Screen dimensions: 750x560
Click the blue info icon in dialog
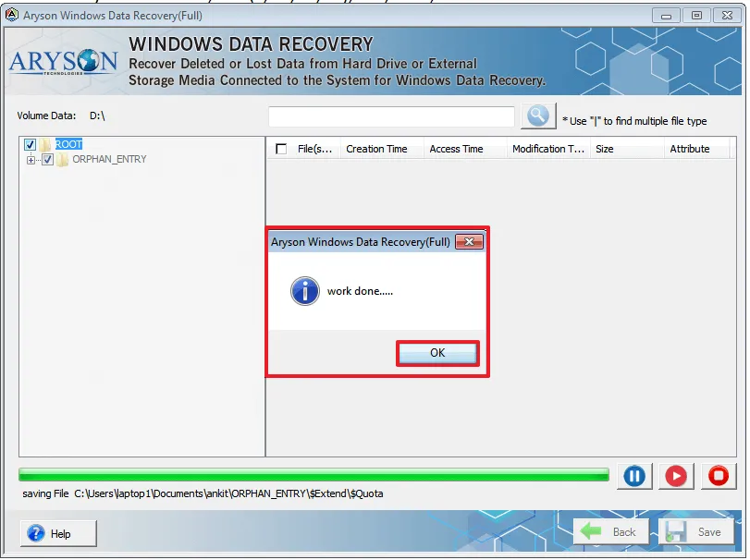(x=304, y=291)
